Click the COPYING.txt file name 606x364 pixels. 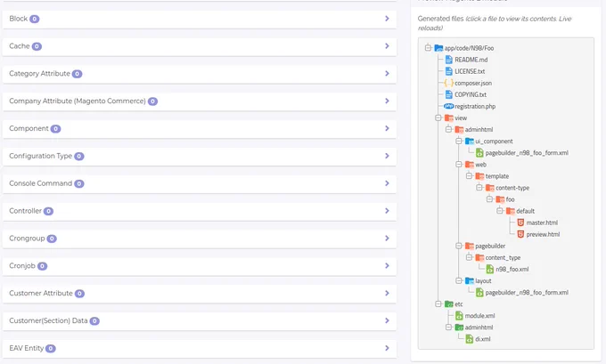(x=471, y=94)
